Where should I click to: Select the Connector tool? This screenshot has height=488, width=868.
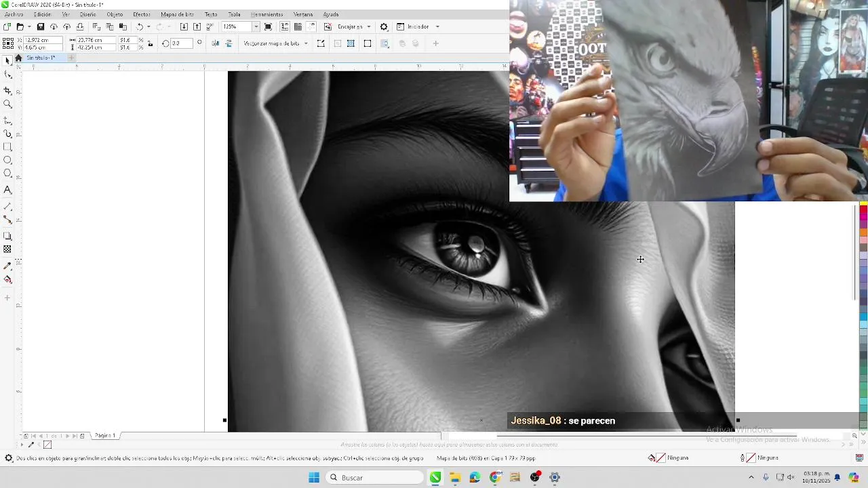(x=7, y=220)
